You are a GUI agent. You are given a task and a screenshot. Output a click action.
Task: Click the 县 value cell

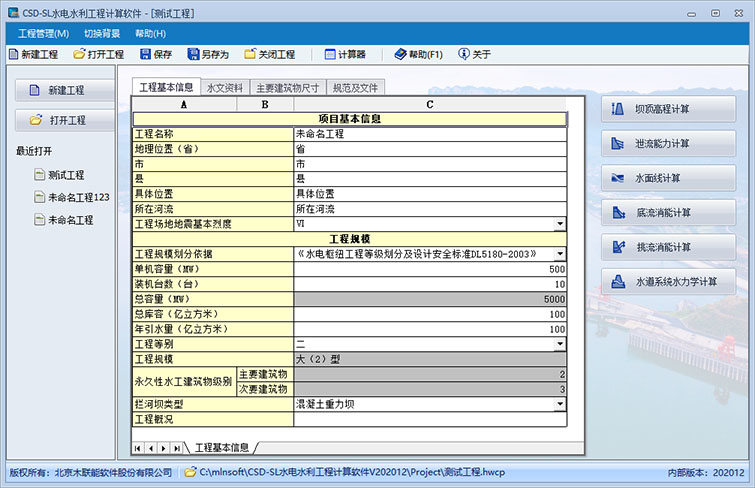(430, 179)
